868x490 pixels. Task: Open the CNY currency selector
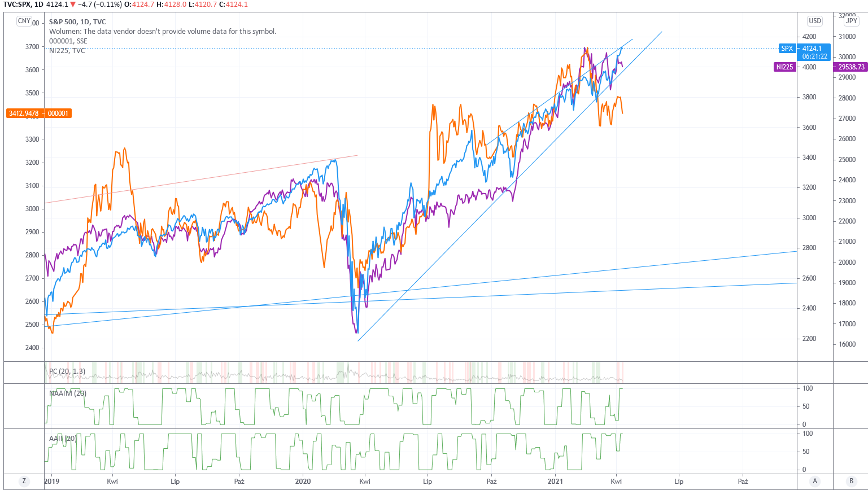click(24, 21)
